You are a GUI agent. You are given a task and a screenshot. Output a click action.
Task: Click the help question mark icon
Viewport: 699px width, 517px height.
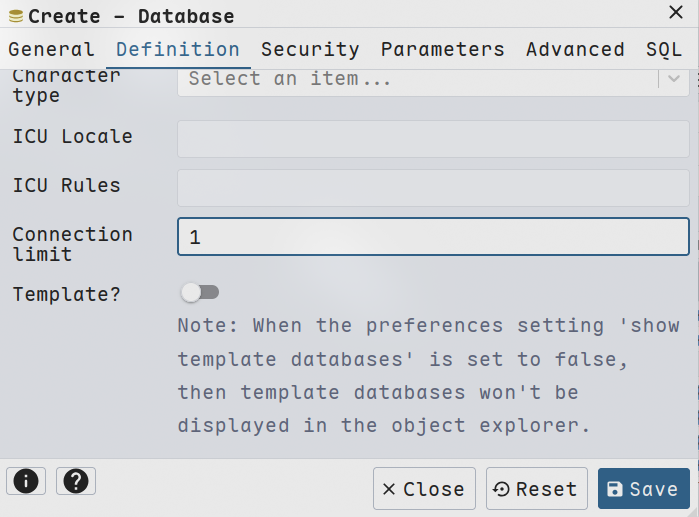[76, 481]
